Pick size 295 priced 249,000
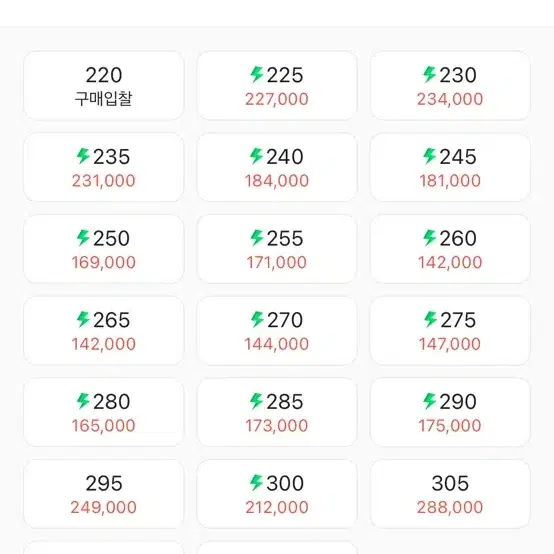The height and width of the screenshot is (554, 554). 104,494
